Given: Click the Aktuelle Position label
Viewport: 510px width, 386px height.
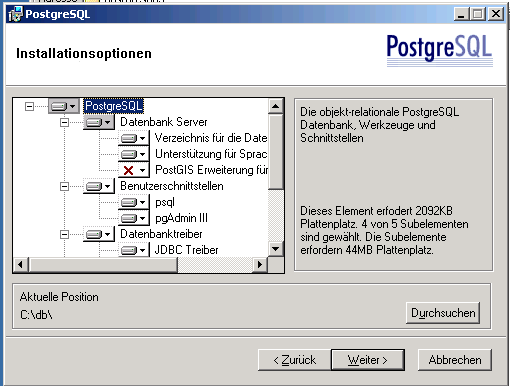Looking at the screenshot, I should coord(59,297).
